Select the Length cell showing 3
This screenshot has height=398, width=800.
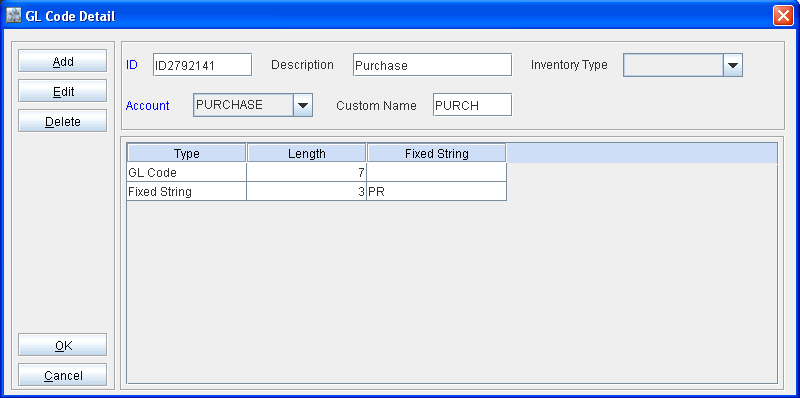pos(307,191)
